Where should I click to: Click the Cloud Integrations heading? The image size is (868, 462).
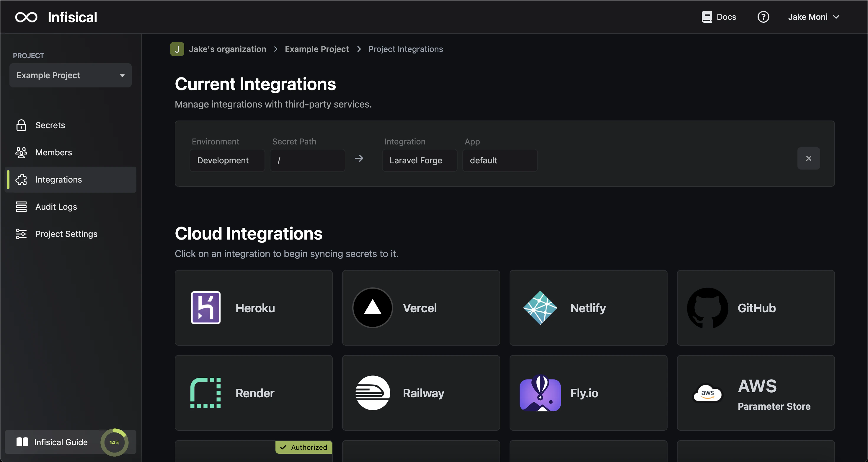(249, 233)
